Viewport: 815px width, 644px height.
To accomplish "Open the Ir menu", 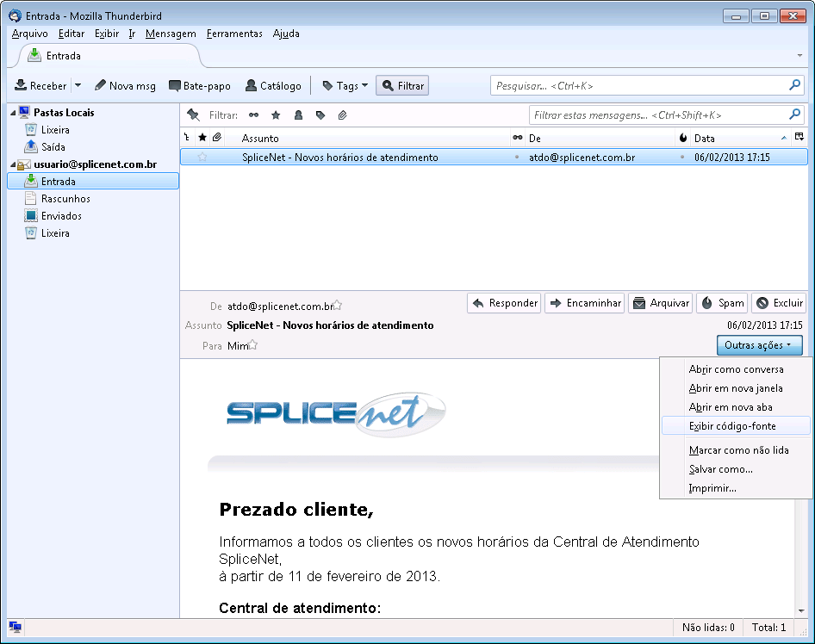I will coord(132,34).
